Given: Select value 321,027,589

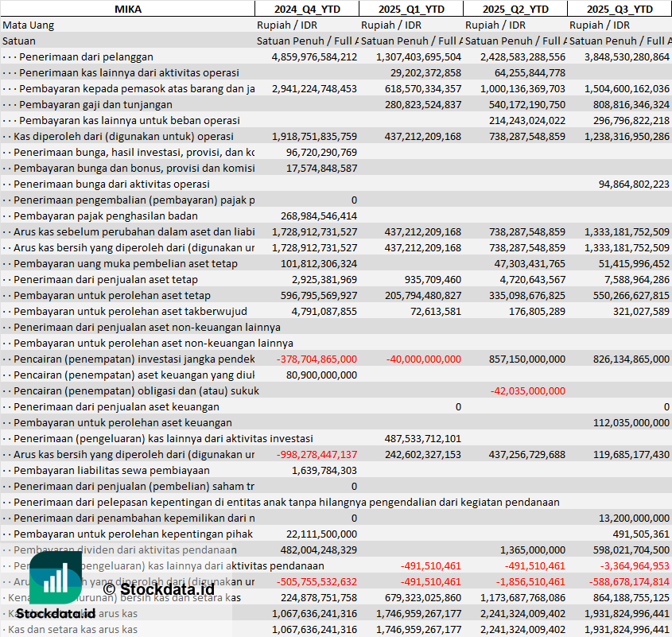Looking at the screenshot, I should pyautogui.click(x=641, y=311).
